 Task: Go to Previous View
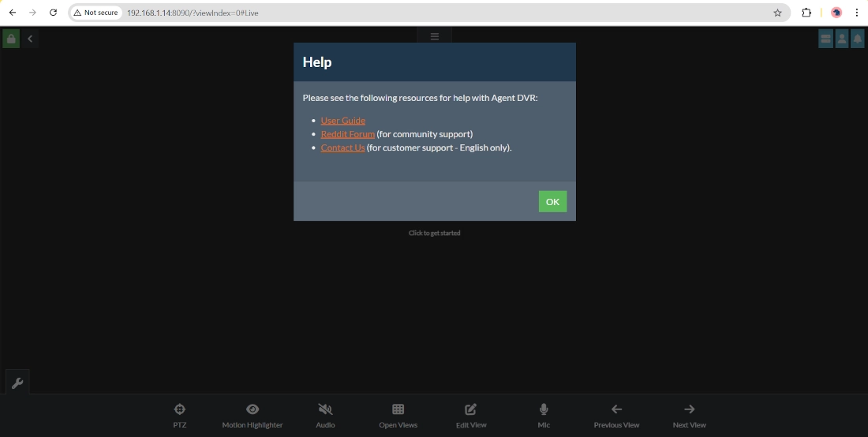(x=617, y=416)
